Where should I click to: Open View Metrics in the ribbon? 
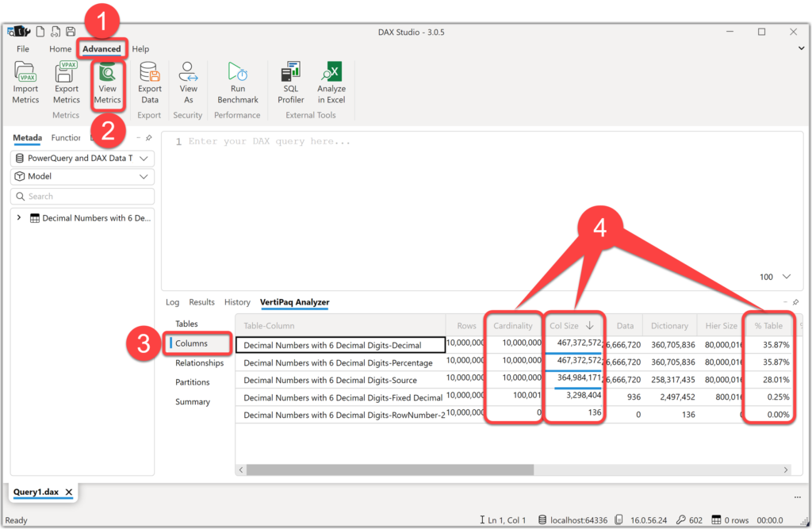[107, 83]
